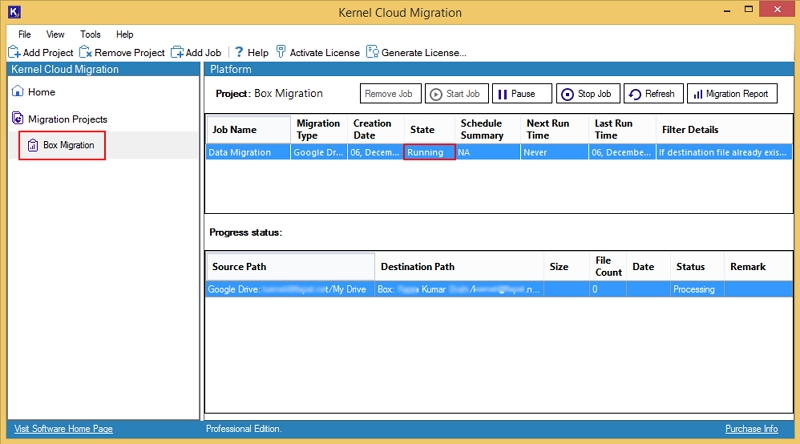
Task: Click the NA schedule summary cell
Action: tap(488, 152)
